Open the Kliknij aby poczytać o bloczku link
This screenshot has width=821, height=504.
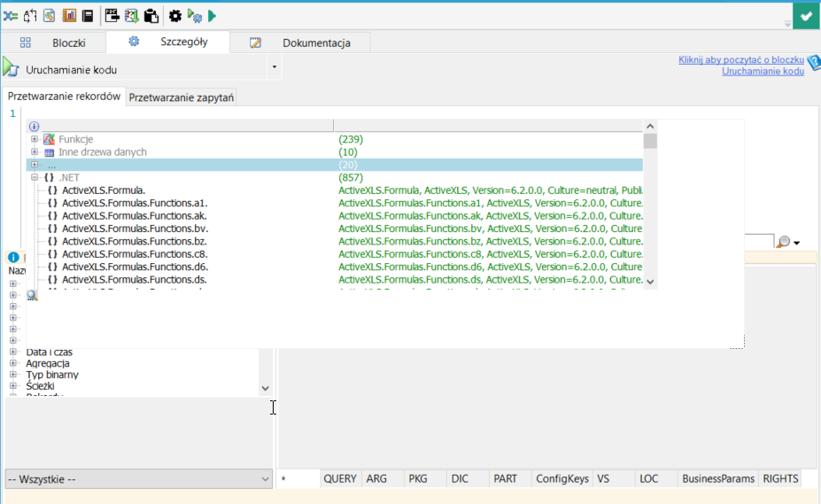(741, 59)
